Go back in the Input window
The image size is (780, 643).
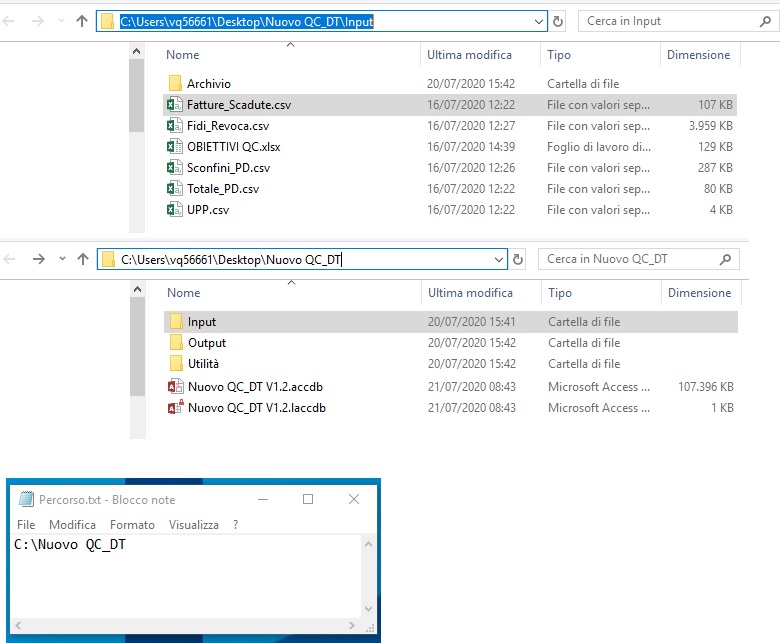click(8, 21)
